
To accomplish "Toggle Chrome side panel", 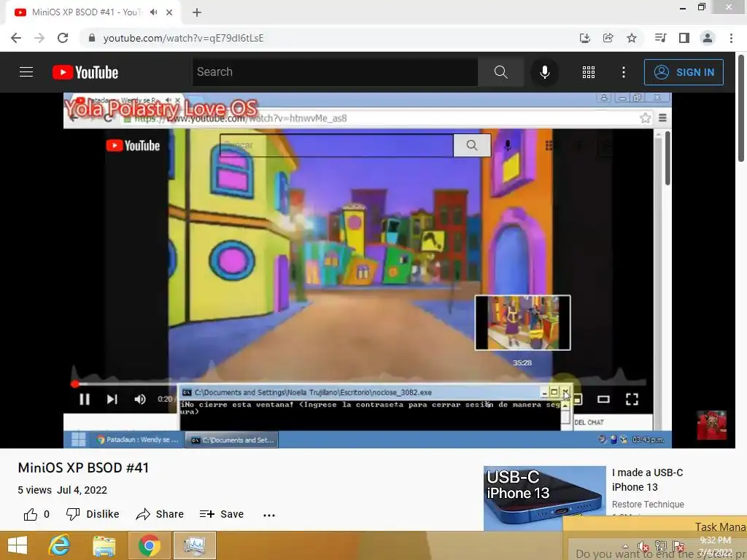I will pyautogui.click(x=684, y=38).
